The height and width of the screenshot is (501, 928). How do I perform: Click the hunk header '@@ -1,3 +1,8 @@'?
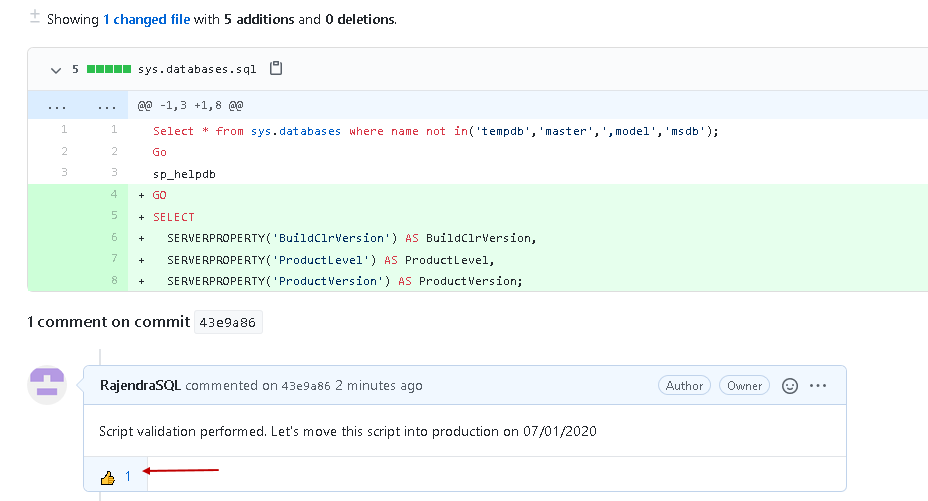[x=190, y=105]
